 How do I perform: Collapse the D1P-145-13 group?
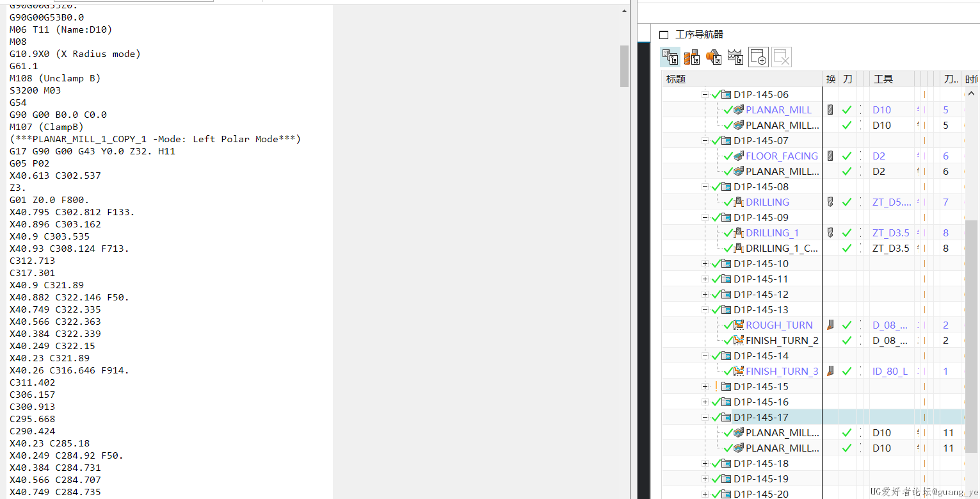point(705,309)
